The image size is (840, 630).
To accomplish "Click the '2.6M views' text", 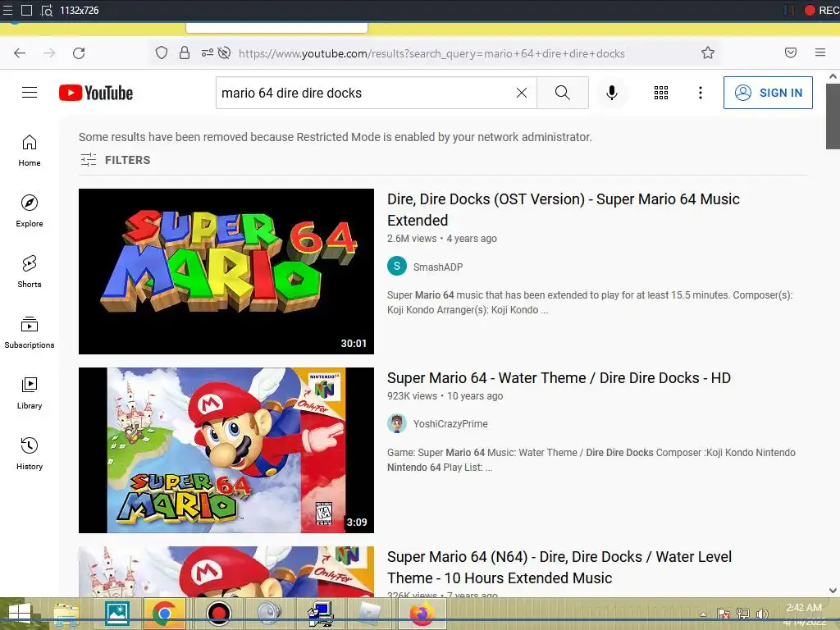I will tap(412, 239).
